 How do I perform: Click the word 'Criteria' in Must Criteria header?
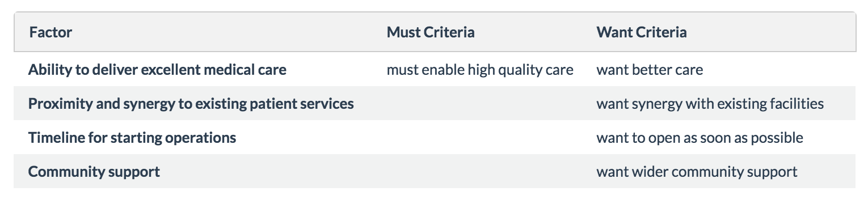pos(449,32)
